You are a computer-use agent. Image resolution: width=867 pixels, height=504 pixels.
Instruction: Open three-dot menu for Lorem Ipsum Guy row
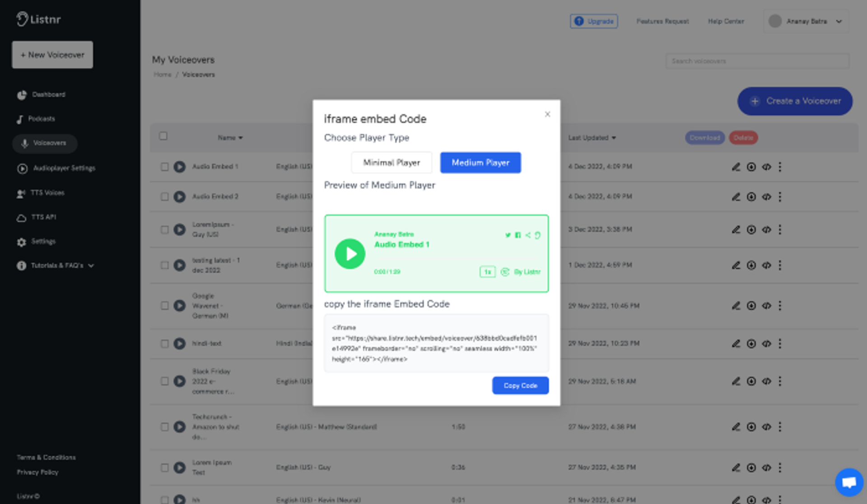pyautogui.click(x=780, y=229)
